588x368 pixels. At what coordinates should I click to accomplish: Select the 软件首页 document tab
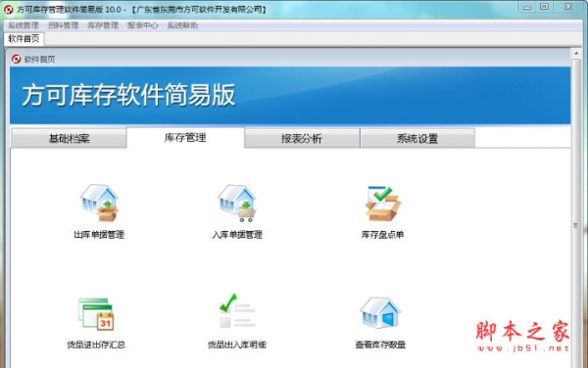24,38
